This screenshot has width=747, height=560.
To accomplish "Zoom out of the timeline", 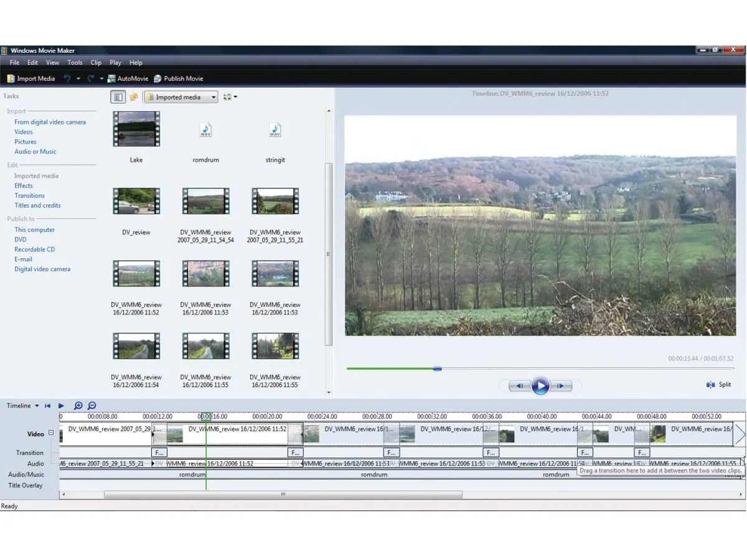I will click(92, 406).
